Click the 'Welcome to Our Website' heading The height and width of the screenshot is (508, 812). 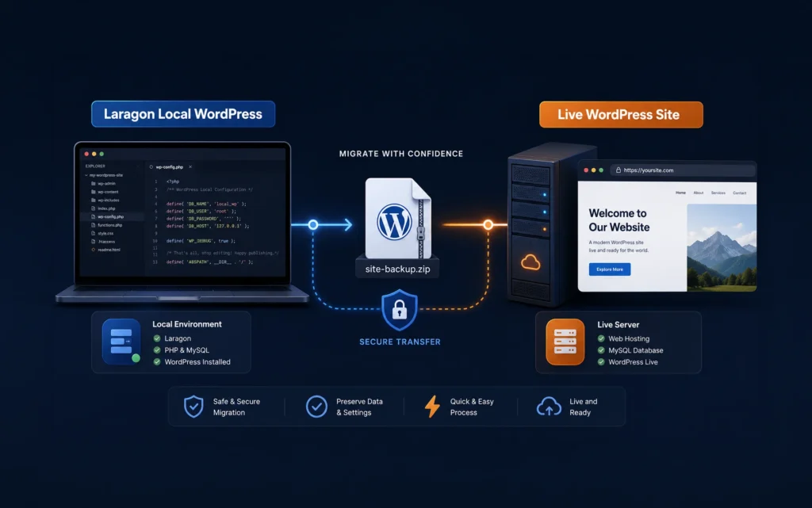click(619, 220)
